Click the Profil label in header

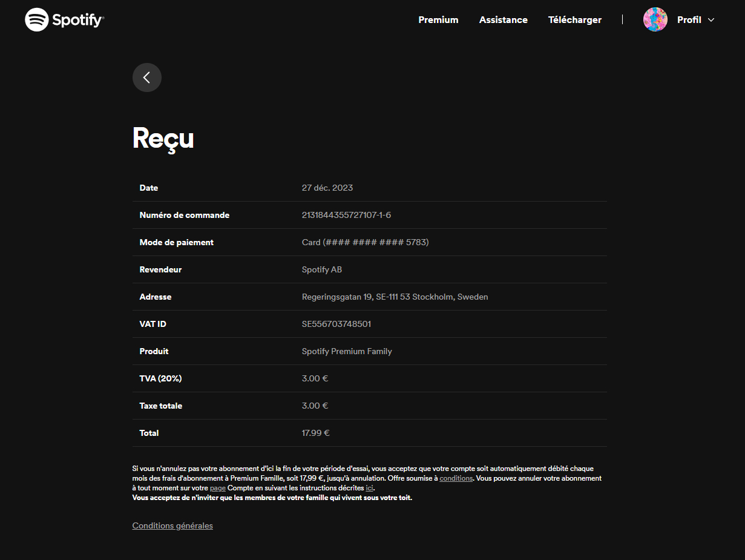[689, 20]
